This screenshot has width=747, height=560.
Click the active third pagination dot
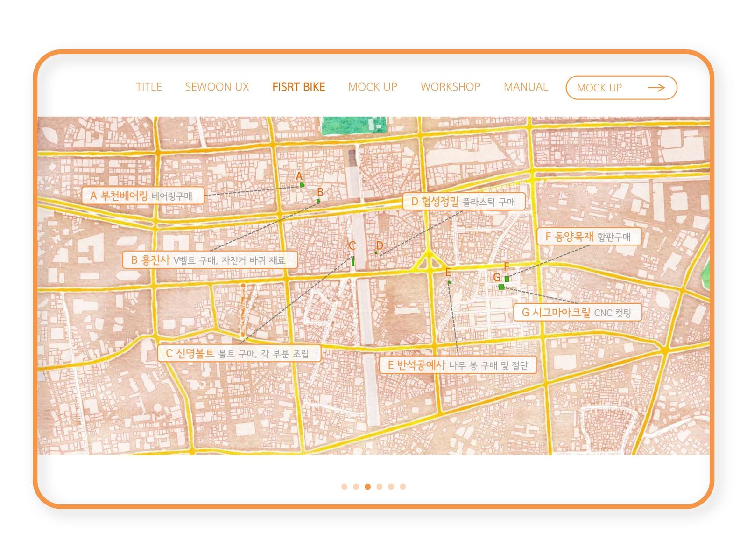pos(368,487)
